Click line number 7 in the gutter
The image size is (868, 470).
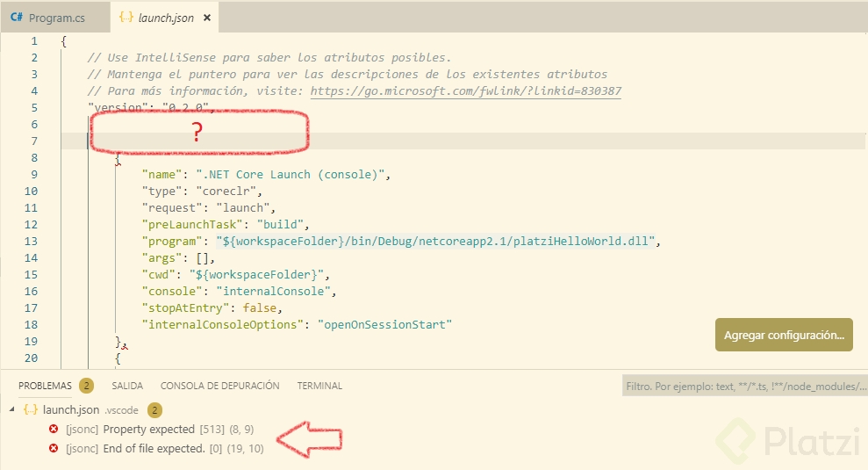[x=34, y=141]
